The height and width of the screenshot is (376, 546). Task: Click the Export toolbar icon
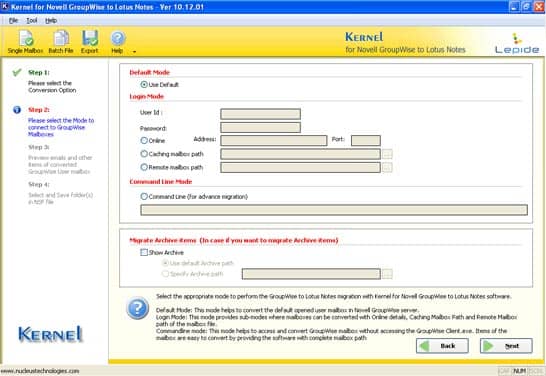click(89, 42)
